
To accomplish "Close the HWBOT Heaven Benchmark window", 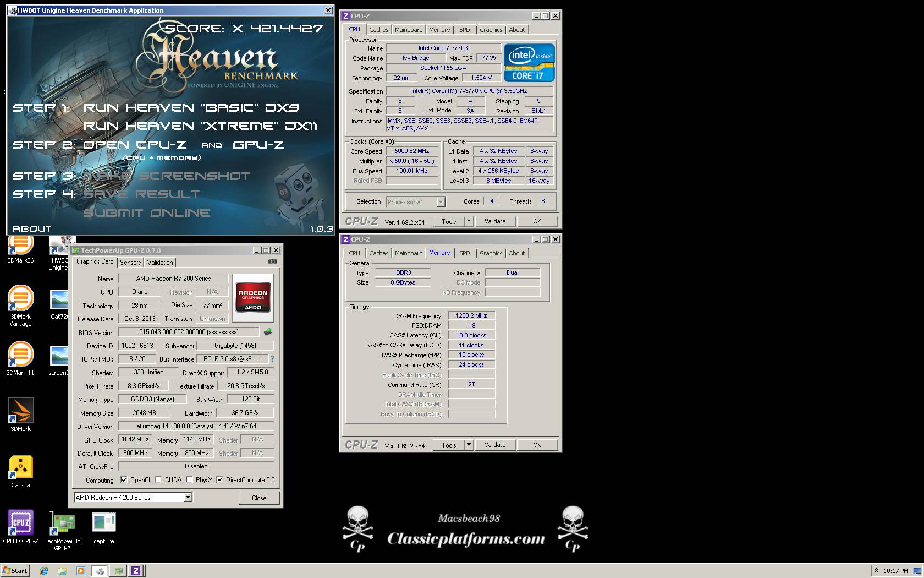I will click(328, 10).
